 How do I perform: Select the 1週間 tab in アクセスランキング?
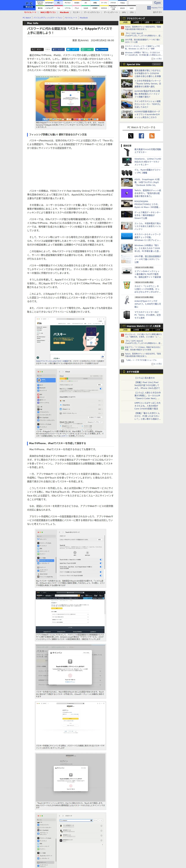(x=147, y=22)
